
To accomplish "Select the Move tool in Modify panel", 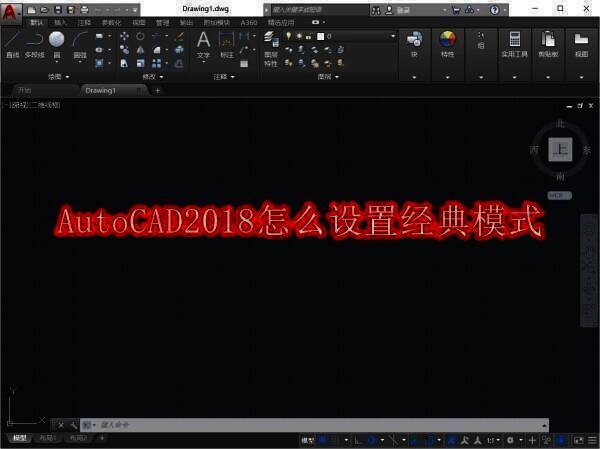I will tap(124, 36).
